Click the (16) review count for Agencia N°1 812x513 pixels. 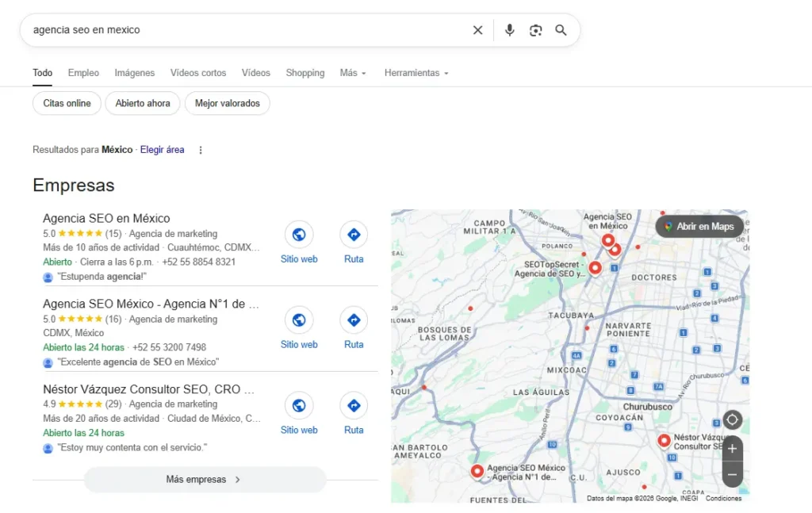(x=113, y=319)
